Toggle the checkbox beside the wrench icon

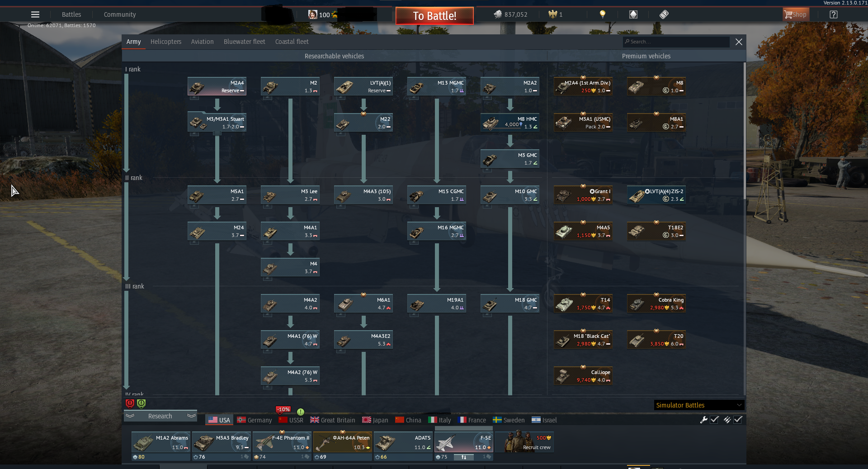pos(714,420)
